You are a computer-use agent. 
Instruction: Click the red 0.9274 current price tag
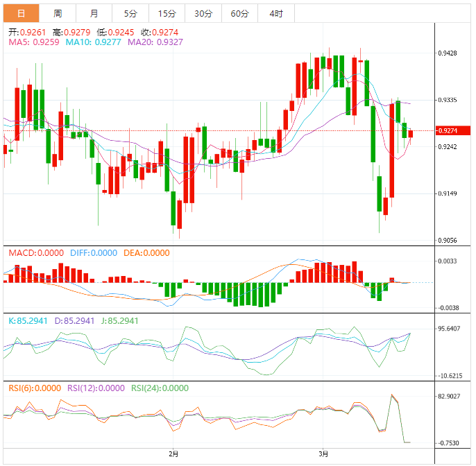click(x=452, y=131)
